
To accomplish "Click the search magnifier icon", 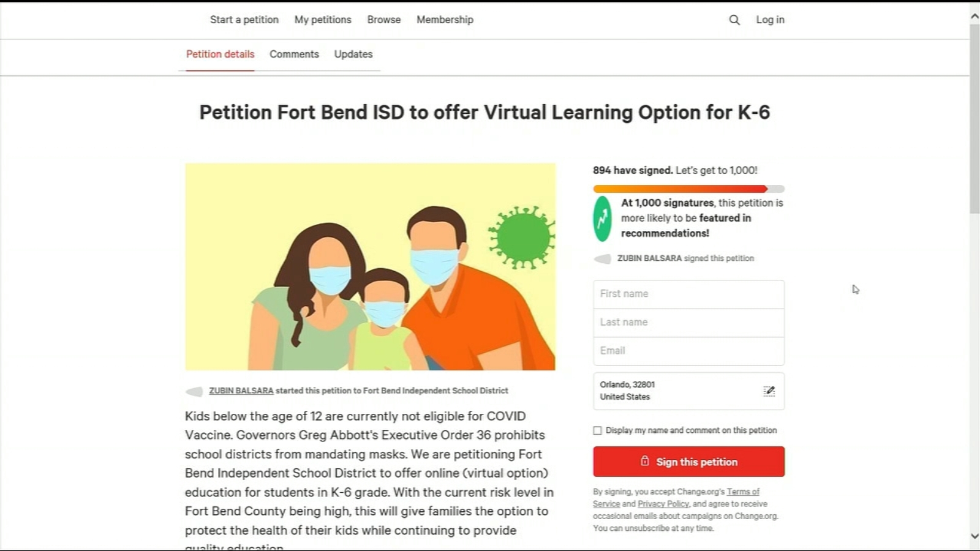I will [734, 20].
